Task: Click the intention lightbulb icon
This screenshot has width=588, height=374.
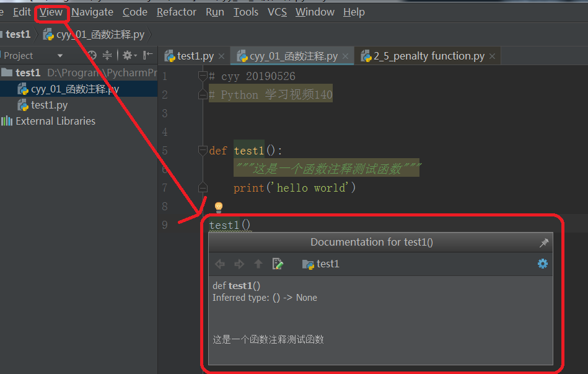Action: coord(219,207)
